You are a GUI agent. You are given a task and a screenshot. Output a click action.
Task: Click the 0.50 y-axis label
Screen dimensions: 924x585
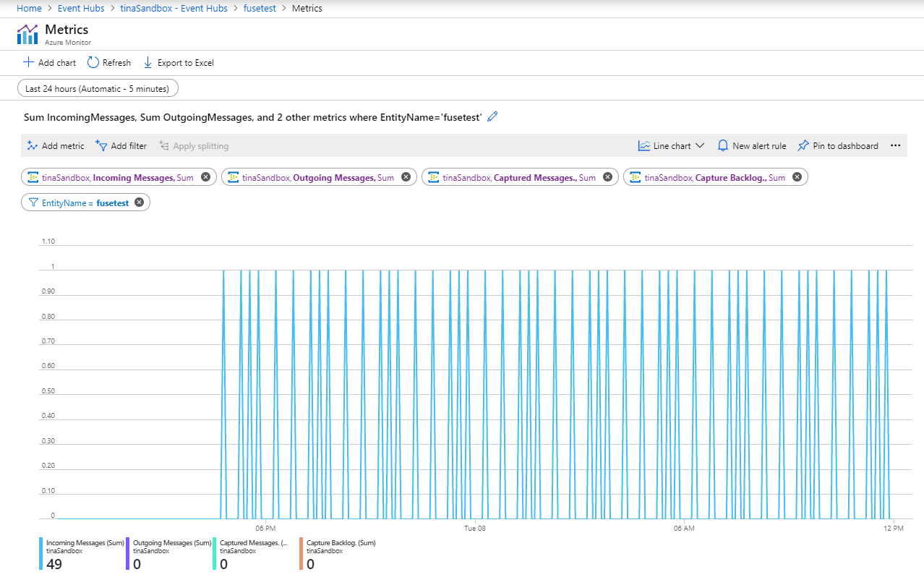48,391
